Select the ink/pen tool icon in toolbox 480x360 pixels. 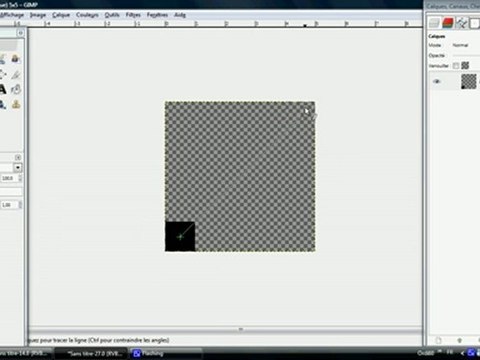(16, 74)
